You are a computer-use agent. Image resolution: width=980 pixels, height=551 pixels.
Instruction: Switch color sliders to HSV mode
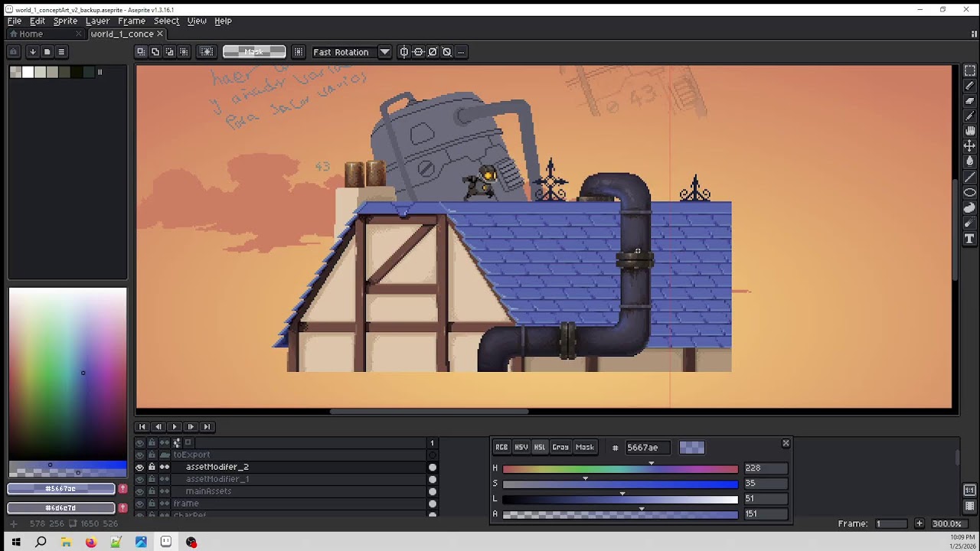pyautogui.click(x=521, y=447)
